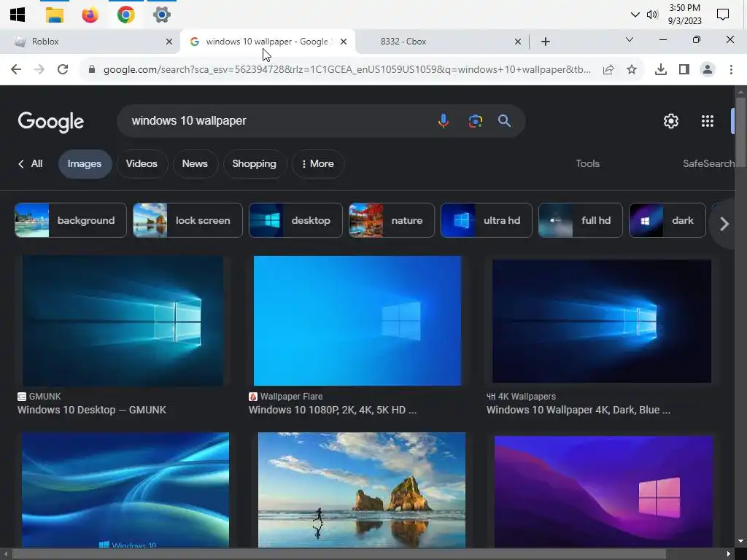Close the windows 10 wallpaper tab
Image resolution: width=747 pixels, height=560 pixels.
pos(344,42)
